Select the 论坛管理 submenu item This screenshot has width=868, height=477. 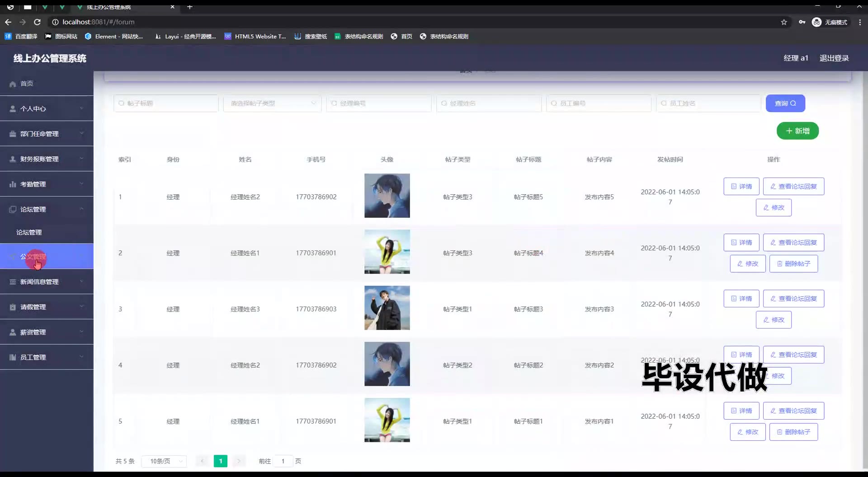pyautogui.click(x=47, y=232)
